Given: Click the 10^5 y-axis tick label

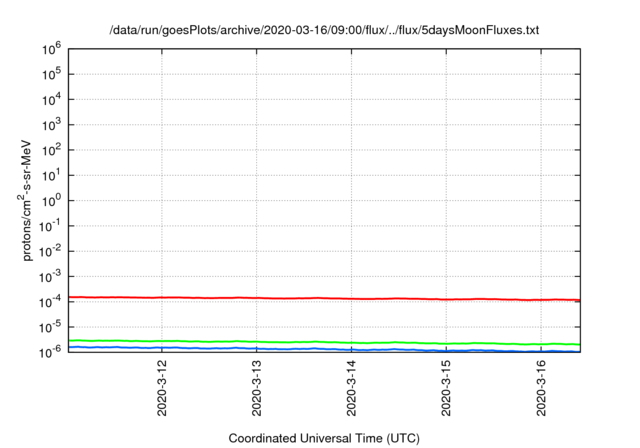Looking at the screenshot, I should [x=52, y=75].
